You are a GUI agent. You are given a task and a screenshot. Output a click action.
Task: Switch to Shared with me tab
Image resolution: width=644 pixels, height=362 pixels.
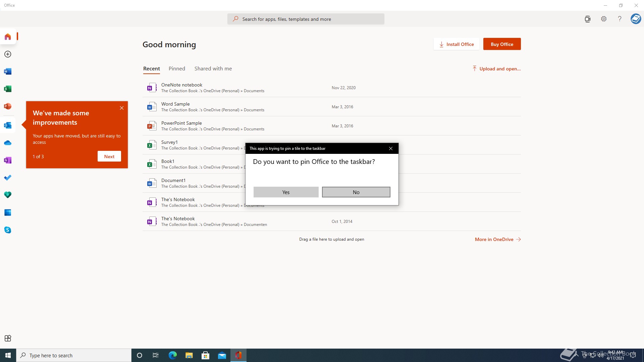click(213, 68)
